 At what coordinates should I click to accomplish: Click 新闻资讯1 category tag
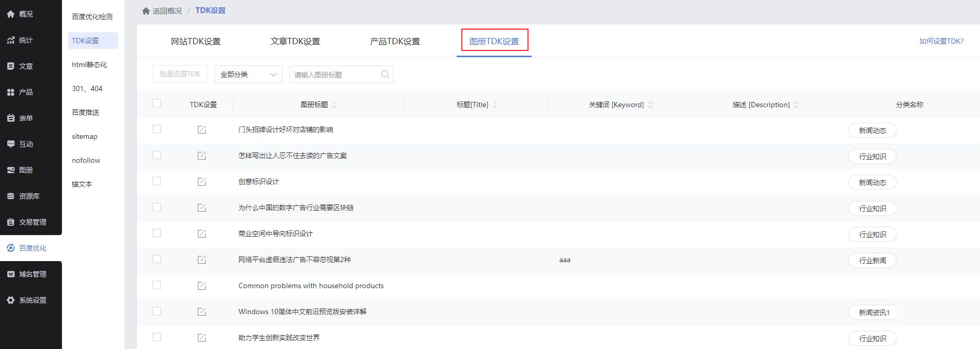point(874,313)
